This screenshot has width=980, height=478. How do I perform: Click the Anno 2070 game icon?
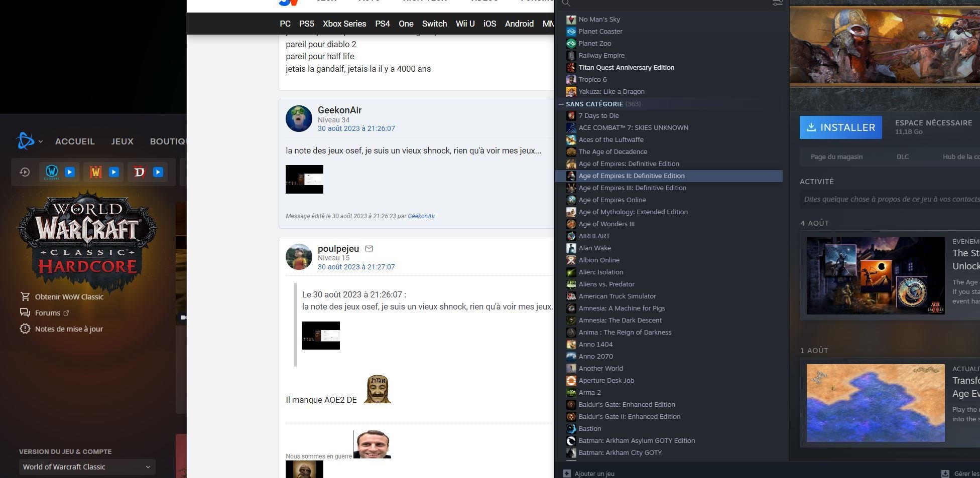point(571,357)
